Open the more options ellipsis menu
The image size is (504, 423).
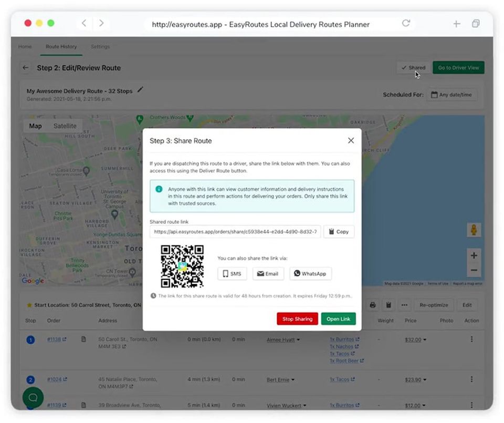click(404, 305)
